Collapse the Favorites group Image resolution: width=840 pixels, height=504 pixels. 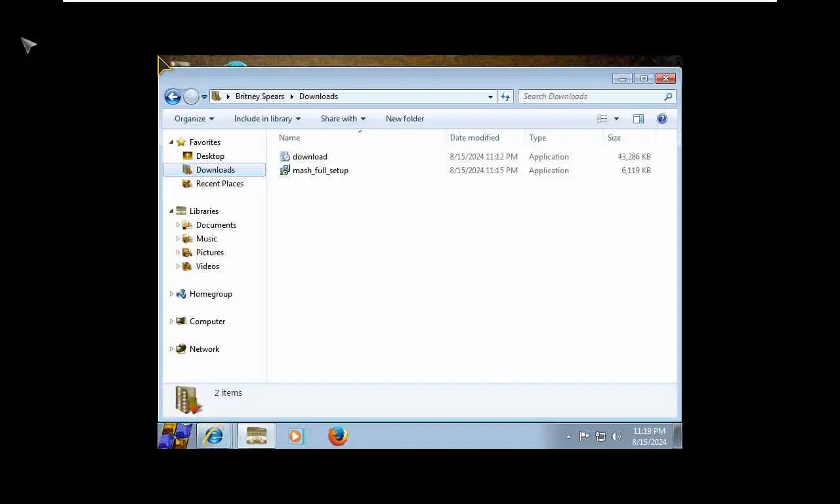[171, 142]
